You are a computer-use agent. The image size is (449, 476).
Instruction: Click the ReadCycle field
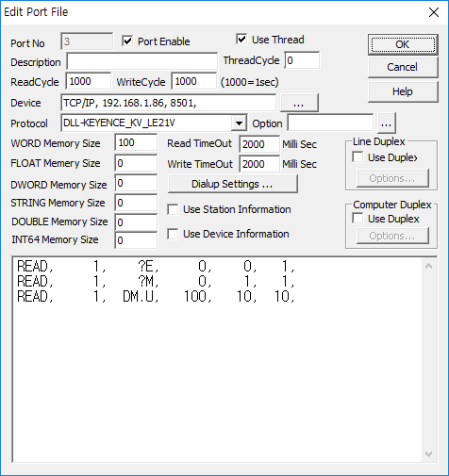pyautogui.click(x=89, y=81)
